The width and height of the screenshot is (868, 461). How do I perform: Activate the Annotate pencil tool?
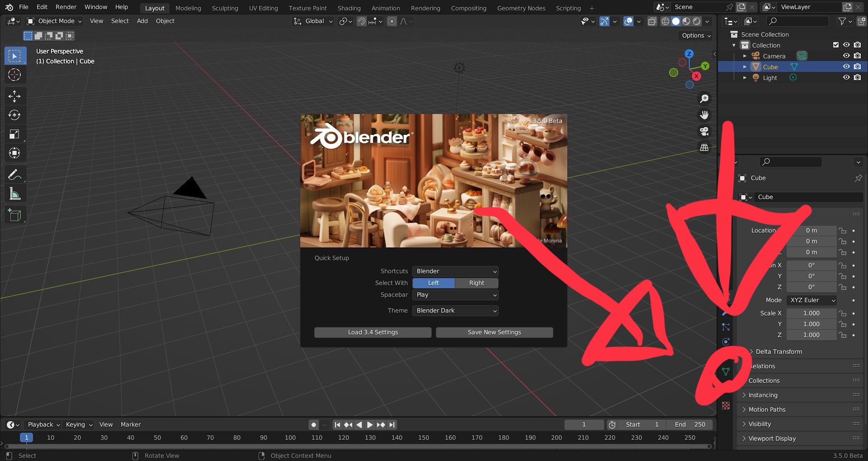[x=14, y=175]
